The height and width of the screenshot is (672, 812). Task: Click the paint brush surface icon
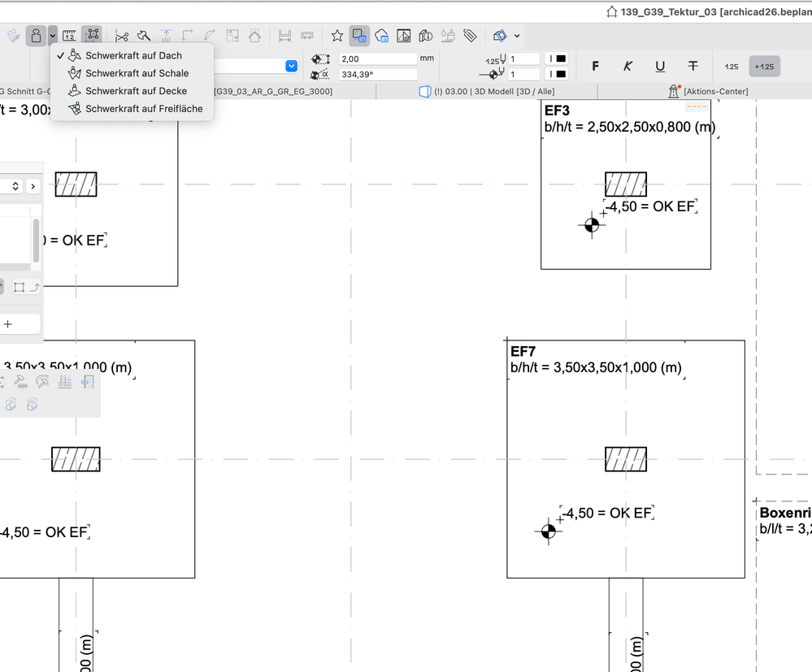[x=448, y=36]
